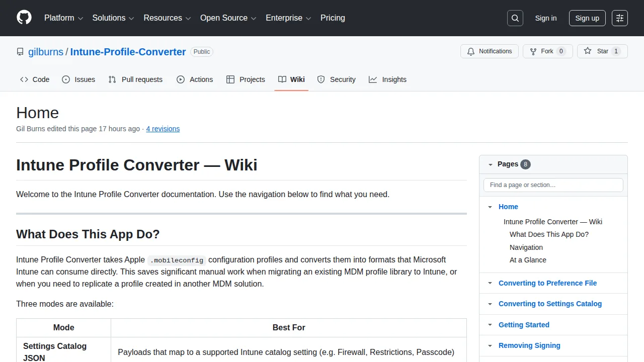
Task: Jump to At a Glance section
Action: click(x=528, y=260)
